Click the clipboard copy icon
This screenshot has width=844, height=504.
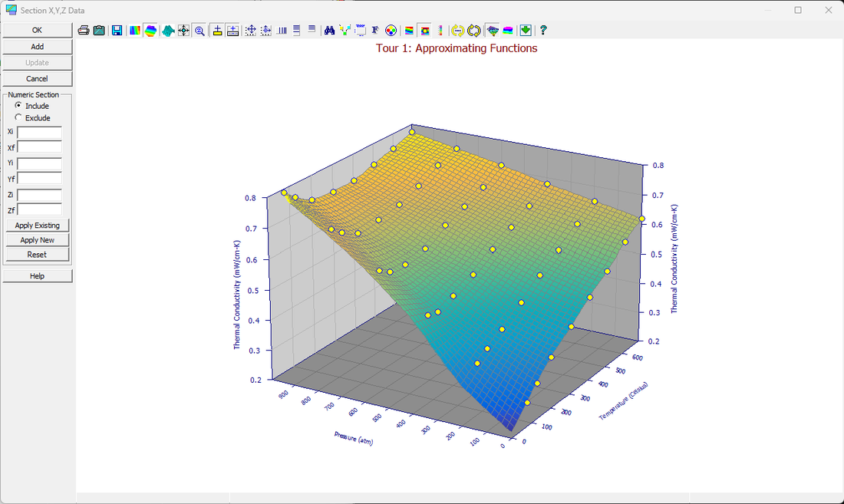pyautogui.click(x=99, y=31)
